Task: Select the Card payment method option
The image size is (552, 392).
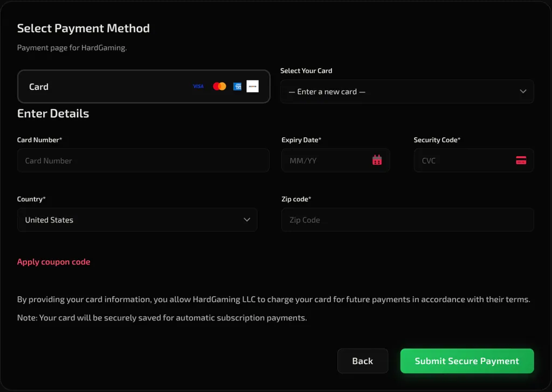Action: pyautogui.click(x=143, y=87)
